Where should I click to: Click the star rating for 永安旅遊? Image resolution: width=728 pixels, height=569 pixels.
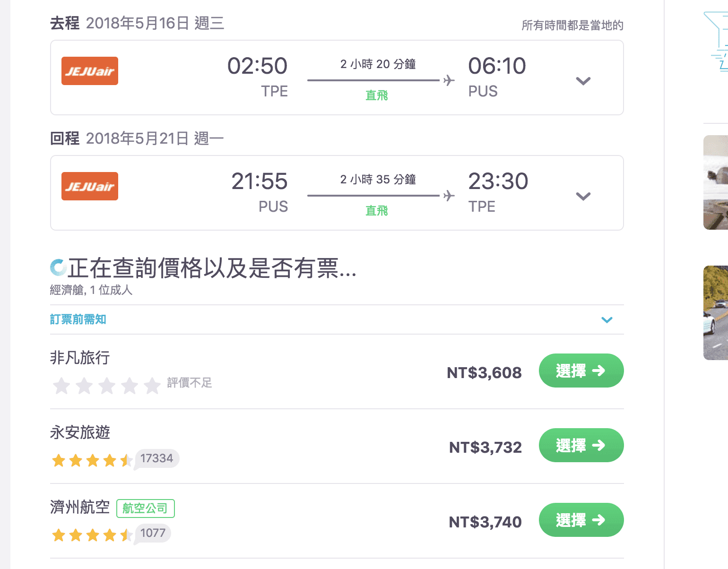tap(92, 460)
